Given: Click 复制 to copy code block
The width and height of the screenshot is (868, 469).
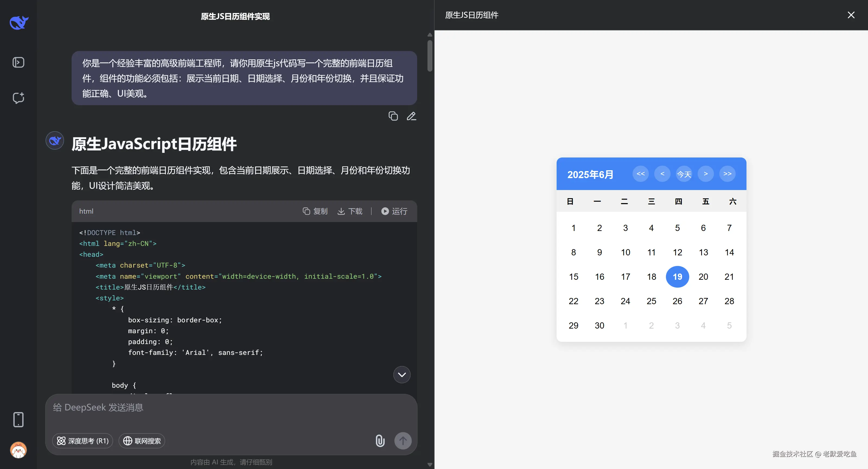Looking at the screenshot, I should 315,211.
